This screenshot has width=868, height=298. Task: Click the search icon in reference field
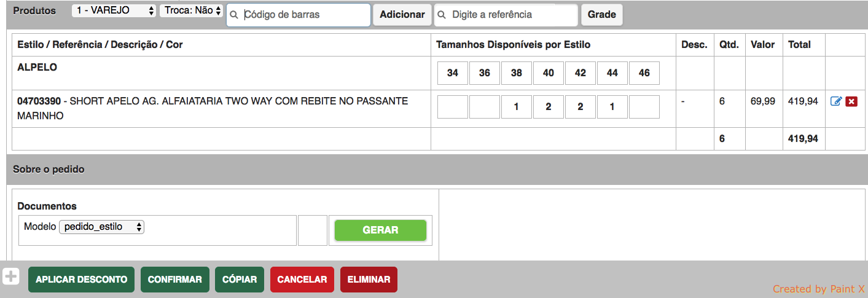tap(442, 15)
